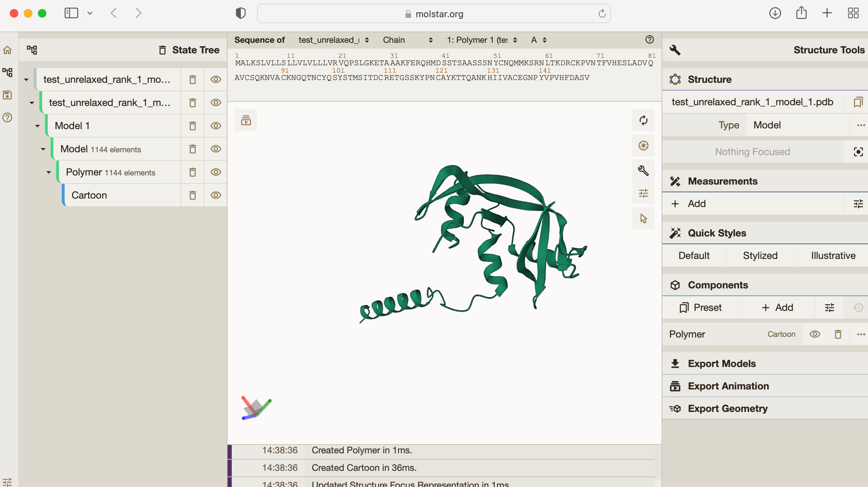The height and width of the screenshot is (487, 868).
Task: Open structure bookmark preset icon beside pdb name
Action: tap(858, 102)
